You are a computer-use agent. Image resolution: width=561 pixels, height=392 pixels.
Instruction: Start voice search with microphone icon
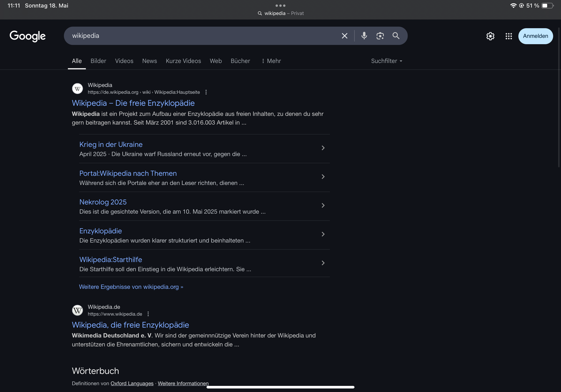364,36
